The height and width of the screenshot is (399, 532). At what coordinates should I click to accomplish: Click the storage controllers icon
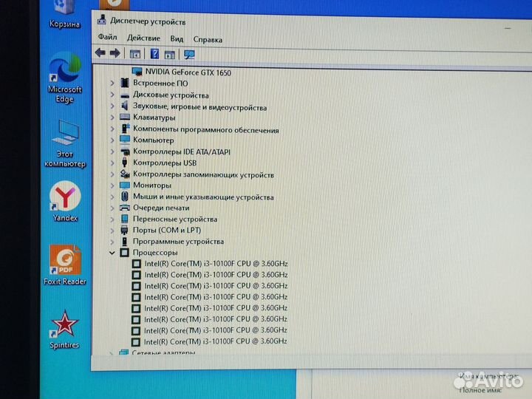(125, 174)
